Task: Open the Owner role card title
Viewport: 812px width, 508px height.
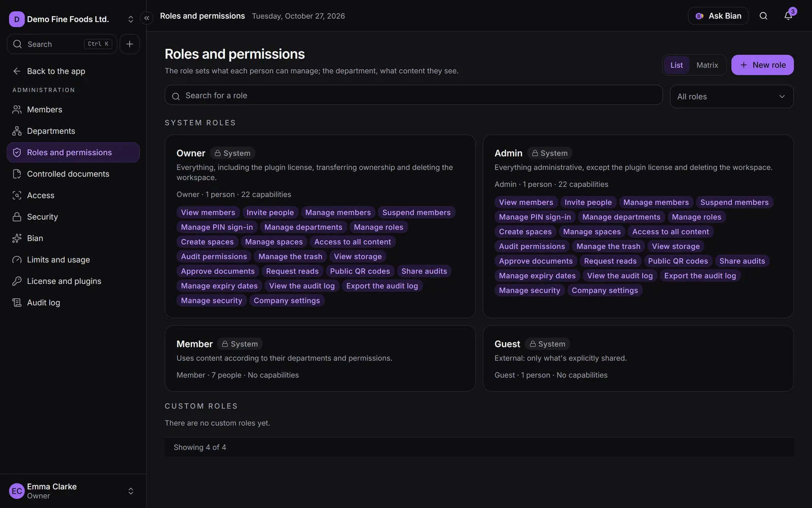Action: [191, 153]
